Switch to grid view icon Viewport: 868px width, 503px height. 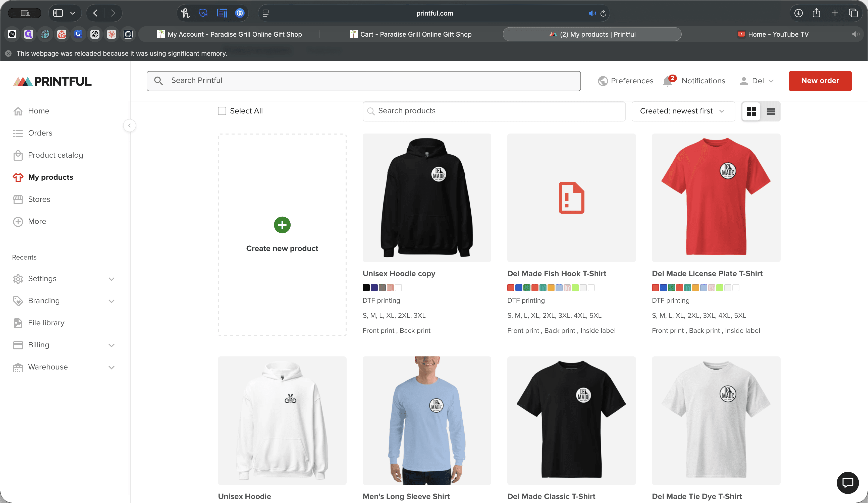tap(751, 111)
